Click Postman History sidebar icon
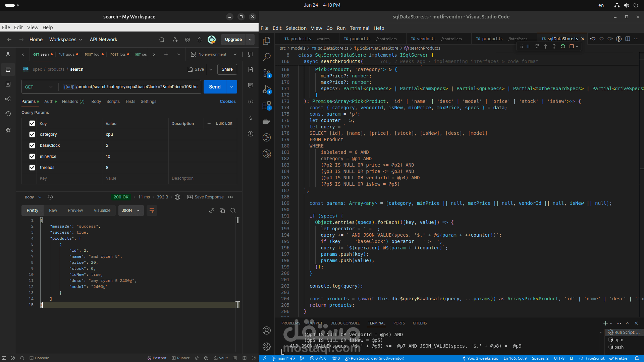Screen dimensions: 644x362 tap(8, 114)
